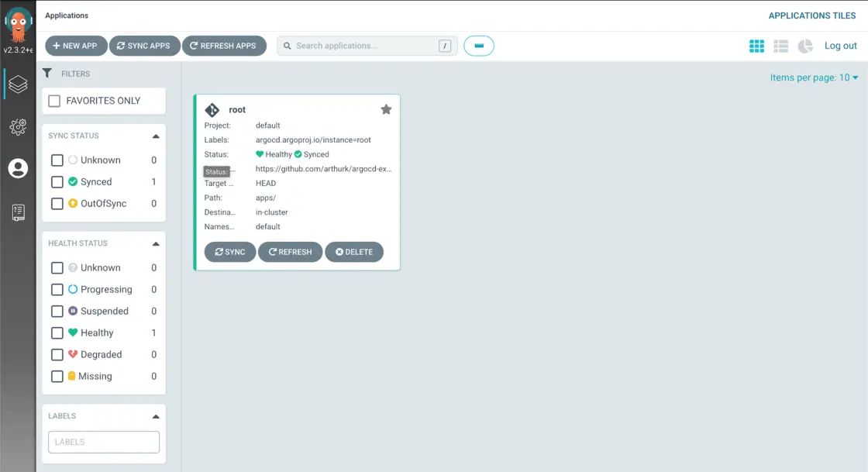Viewport: 868px width, 472px height.
Task: Switch to pie chart summary view
Action: click(x=805, y=47)
